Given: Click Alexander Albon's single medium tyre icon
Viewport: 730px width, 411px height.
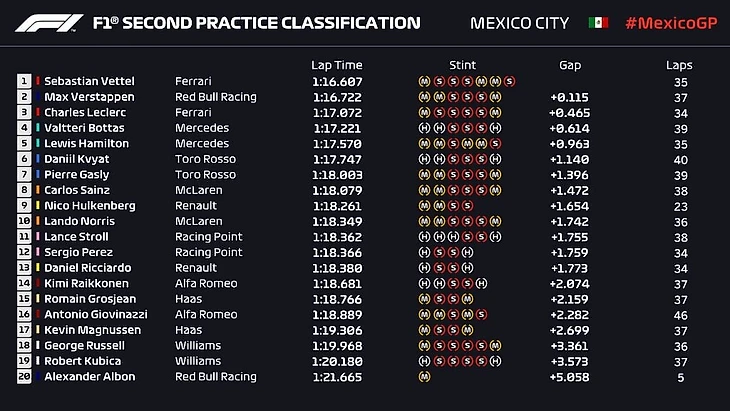Looking at the screenshot, I should pyautogui.click(x=424, y=377).
